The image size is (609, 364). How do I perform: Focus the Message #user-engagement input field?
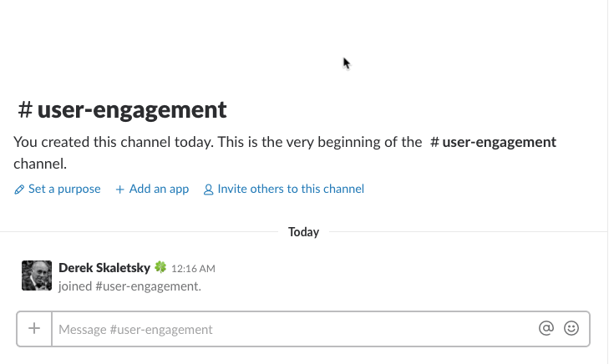[x=295, y=329]
